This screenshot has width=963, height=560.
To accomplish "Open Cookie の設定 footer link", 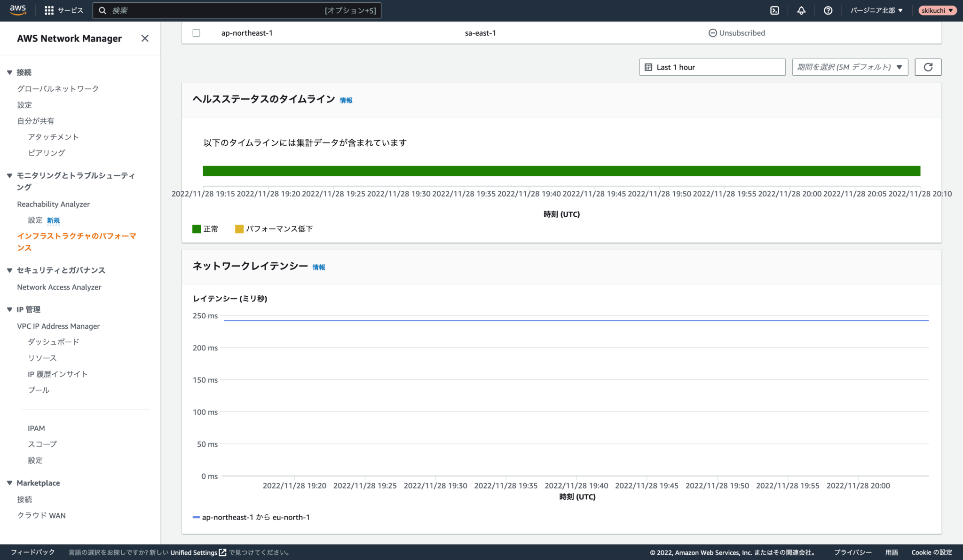I will (931, 552).
